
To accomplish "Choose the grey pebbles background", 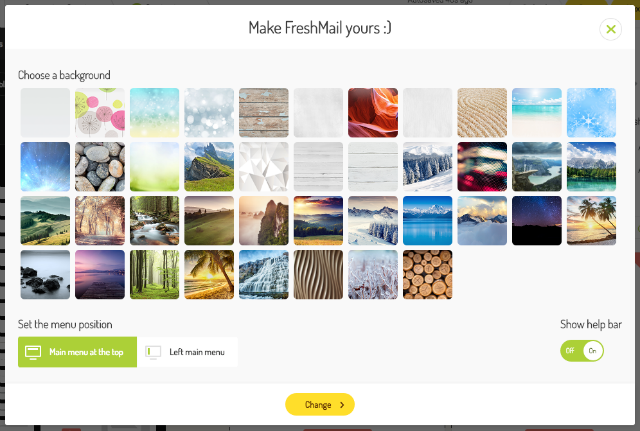I will tap(100, 167).
